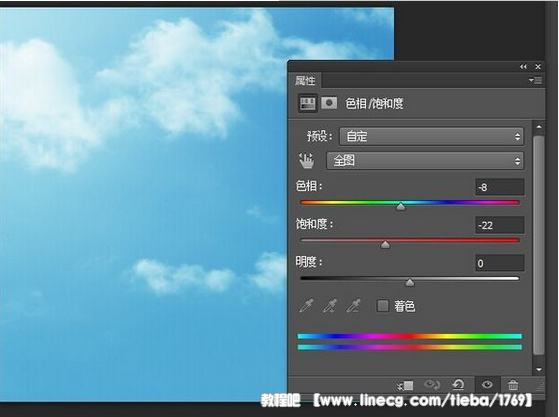Image resolution: width=559 pixels, height=417 pixels.
Task: Activate the on-image targeted adjustment hand tool
Action: [307, 161]
